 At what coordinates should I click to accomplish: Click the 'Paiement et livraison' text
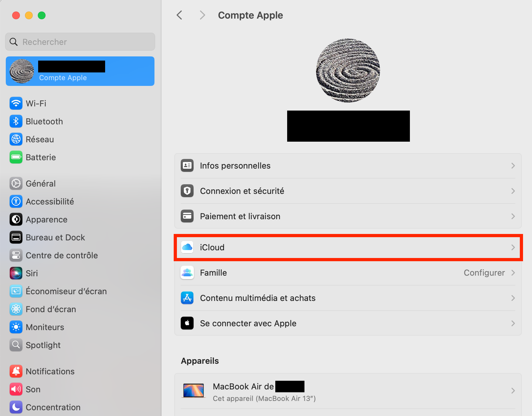click(x=240, y=216)
